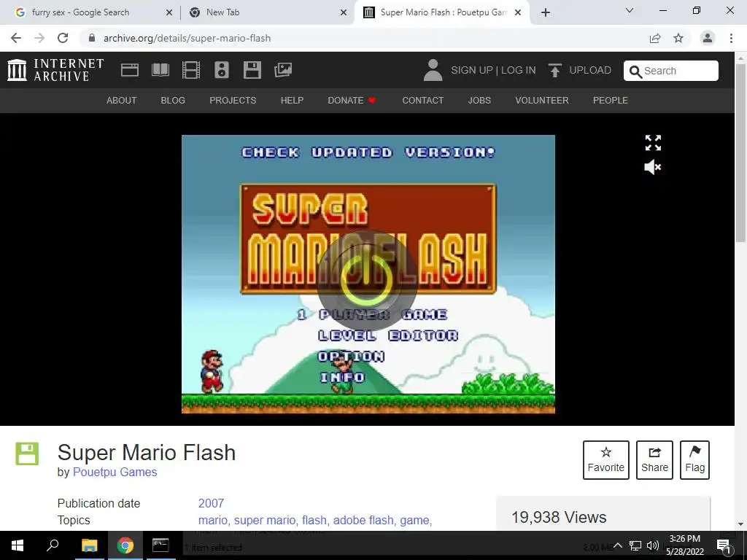Open the Command Prompt taskbar icon
The width and height of the screenshot is (747, 560).
coord(160,545)
